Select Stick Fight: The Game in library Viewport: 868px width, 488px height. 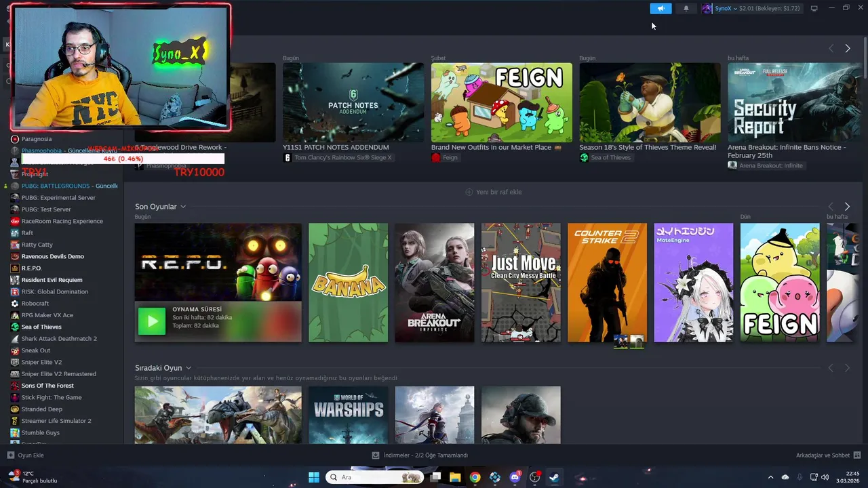[x=52, y=397]
